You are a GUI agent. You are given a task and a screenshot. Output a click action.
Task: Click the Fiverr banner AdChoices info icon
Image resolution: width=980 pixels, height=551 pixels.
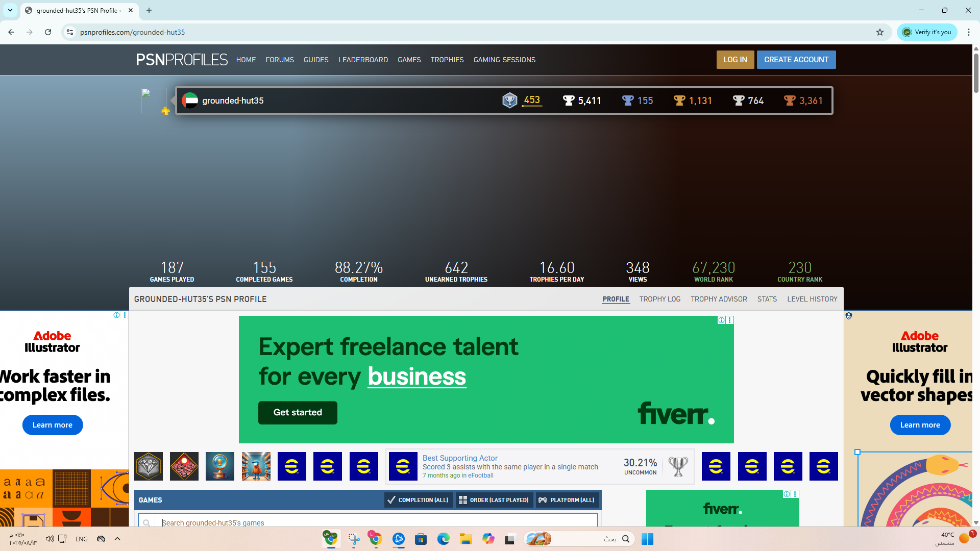click(x=721, y=320)
